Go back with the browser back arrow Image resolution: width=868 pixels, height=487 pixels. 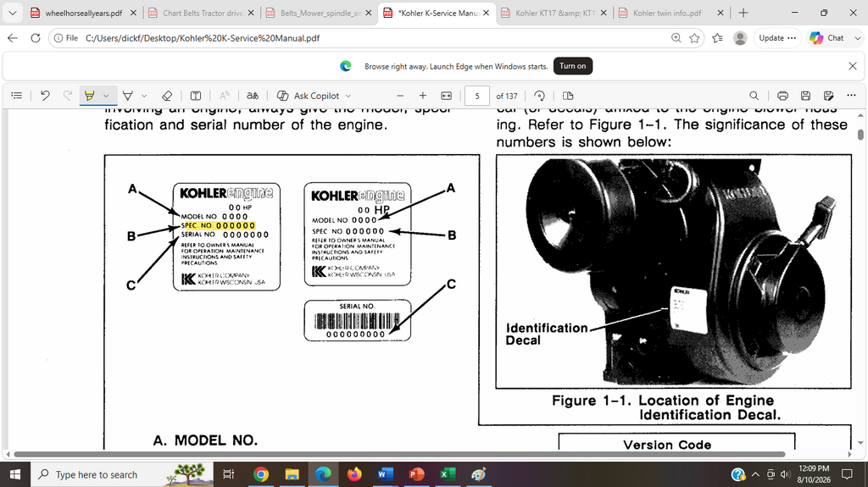[x=13, y=37]
